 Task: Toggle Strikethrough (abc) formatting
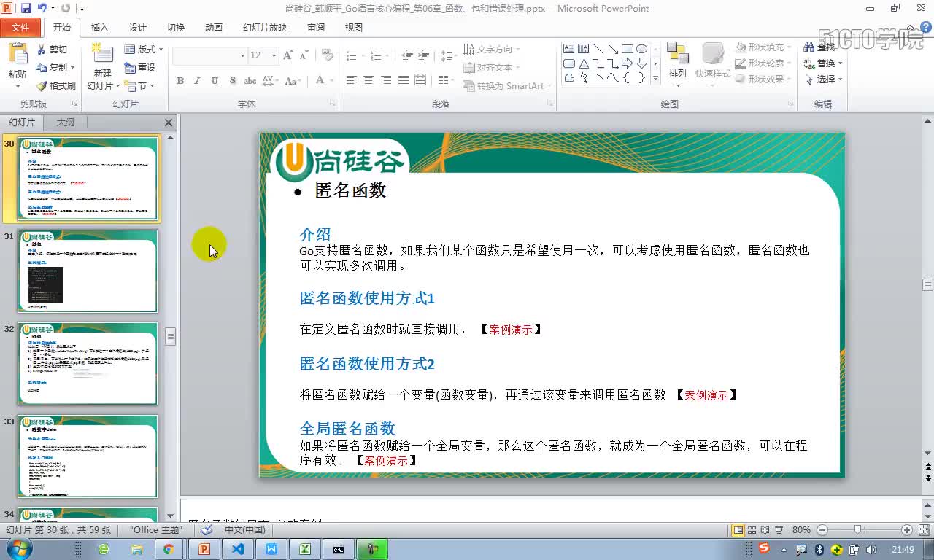pos(250,80)
